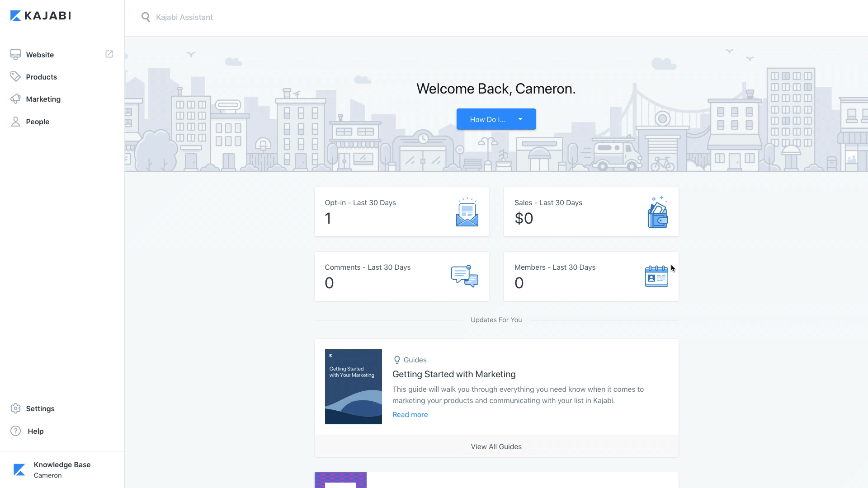This screenshot has height=488, width=868.
Task: Click the Products tag icon
Action: point(15,77)
